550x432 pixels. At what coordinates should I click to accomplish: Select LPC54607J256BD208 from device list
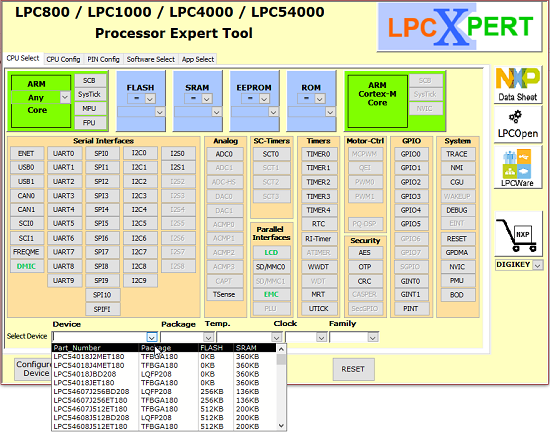point(164,392)
